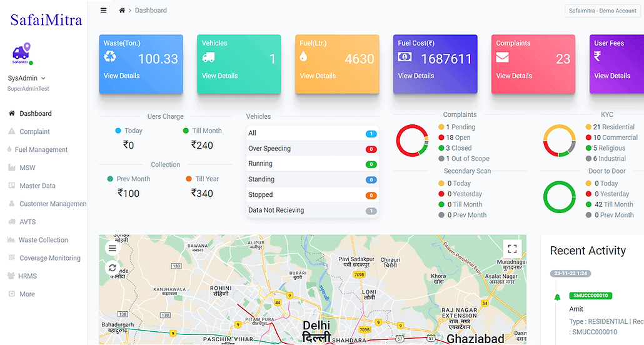Click the More caret-box icon in sidebar
The width and height of the screenshot is (644, 345).
(12, 294)
